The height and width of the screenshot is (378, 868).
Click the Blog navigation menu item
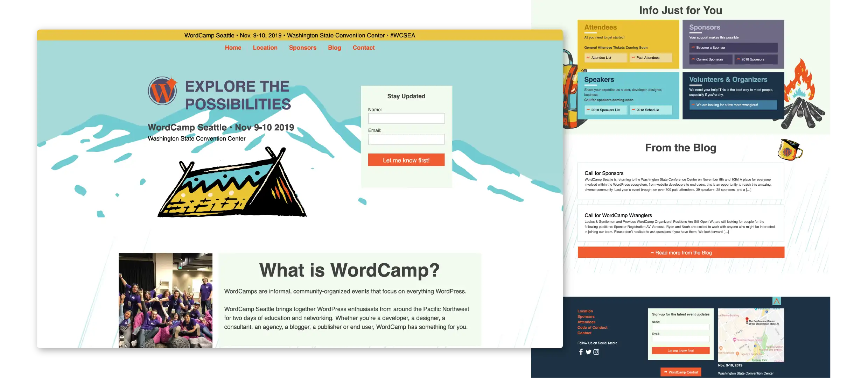click(334, 47)
